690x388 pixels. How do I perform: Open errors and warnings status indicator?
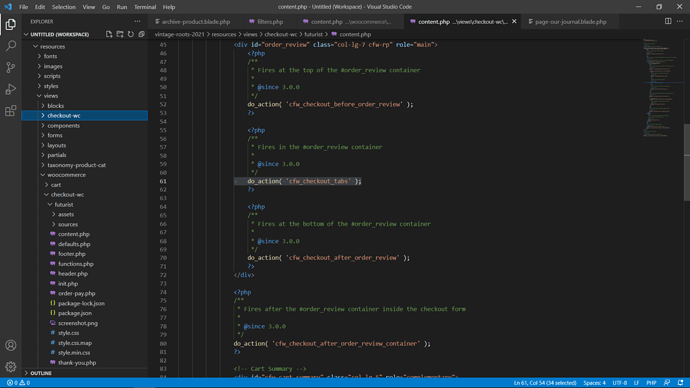pos(18,383)
